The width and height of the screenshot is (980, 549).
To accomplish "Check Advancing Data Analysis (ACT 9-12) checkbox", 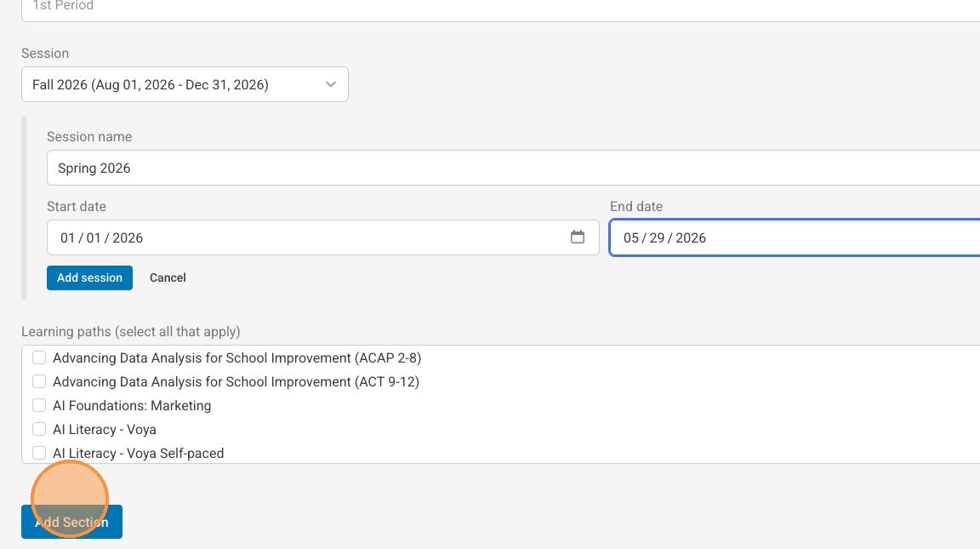I will click(x=39, y=381).
